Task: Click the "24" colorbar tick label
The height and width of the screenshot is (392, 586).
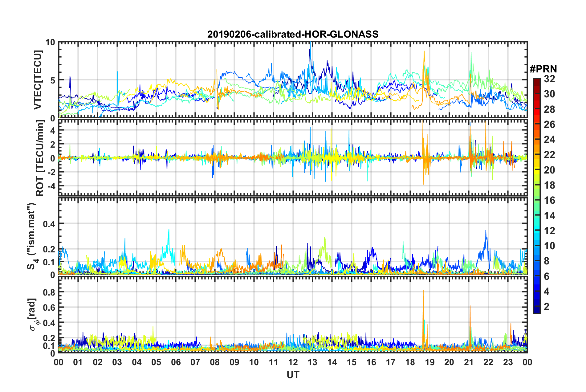Action: 549,140
